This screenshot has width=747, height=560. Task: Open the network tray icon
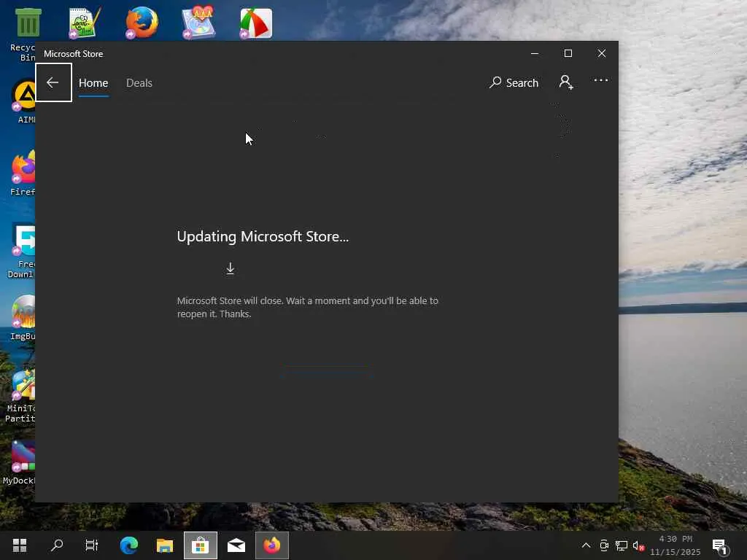pyautogui.click(x=622, y=545)
